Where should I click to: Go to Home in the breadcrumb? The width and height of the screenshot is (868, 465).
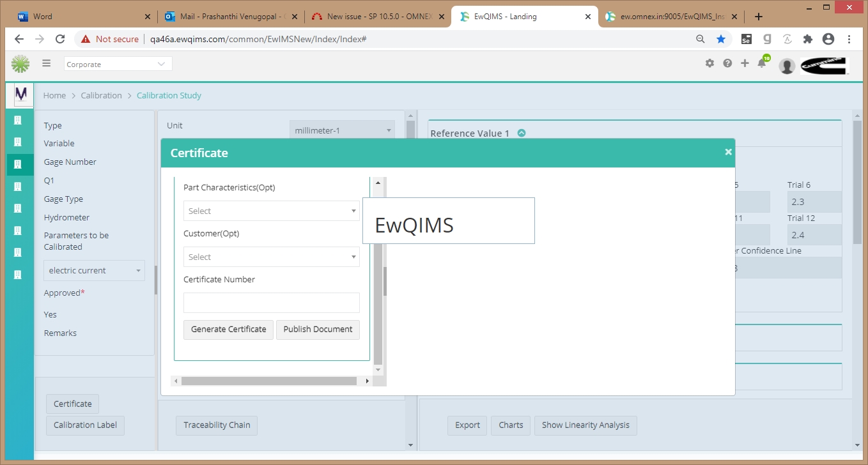(54, 95)
